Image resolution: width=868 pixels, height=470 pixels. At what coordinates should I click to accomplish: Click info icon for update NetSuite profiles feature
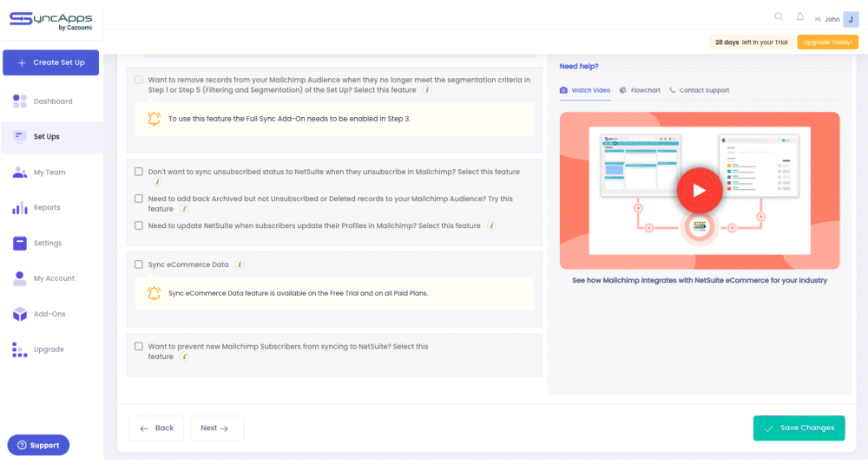[491, 225]
